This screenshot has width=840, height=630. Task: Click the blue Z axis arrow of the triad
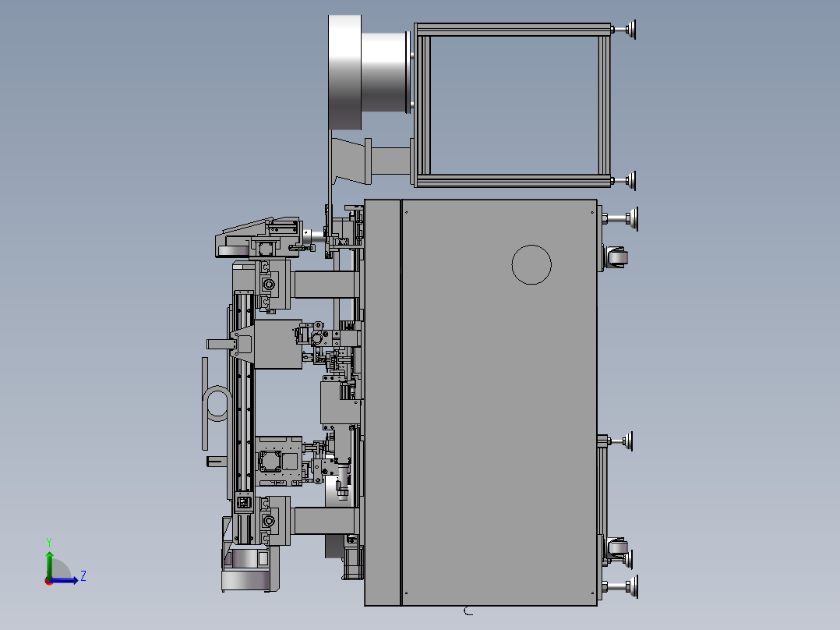65,580
